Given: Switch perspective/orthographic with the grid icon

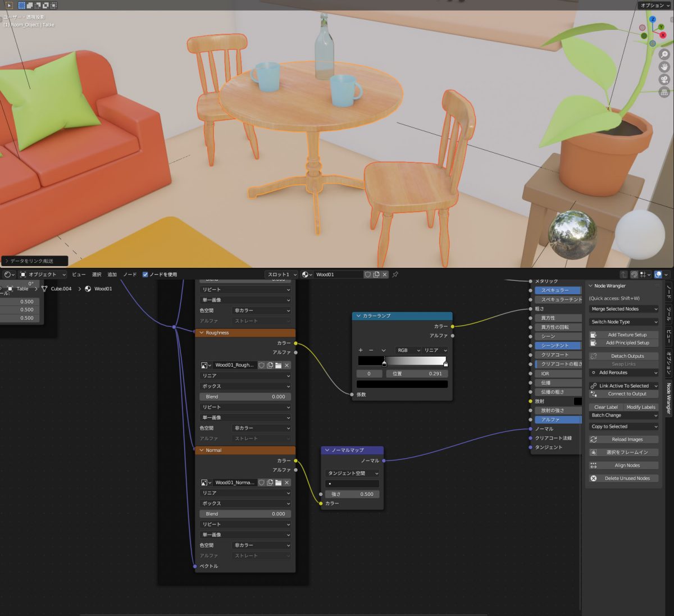Looking at the screenshot, I should 664,92.
